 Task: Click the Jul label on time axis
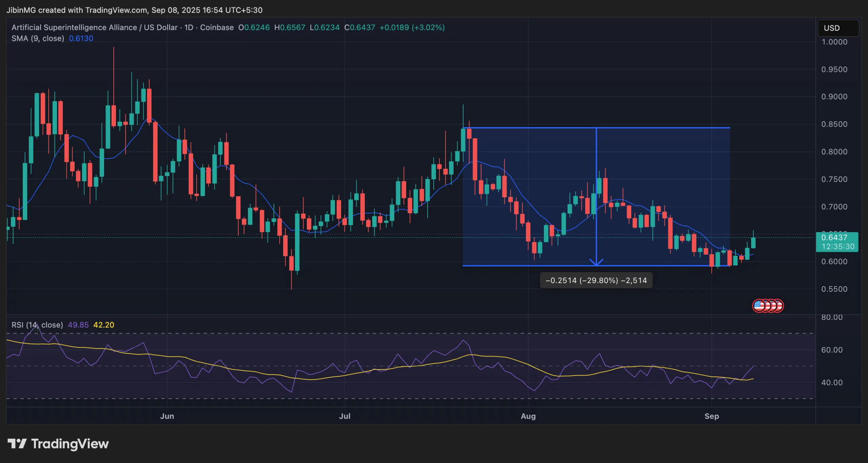[344, 416]
